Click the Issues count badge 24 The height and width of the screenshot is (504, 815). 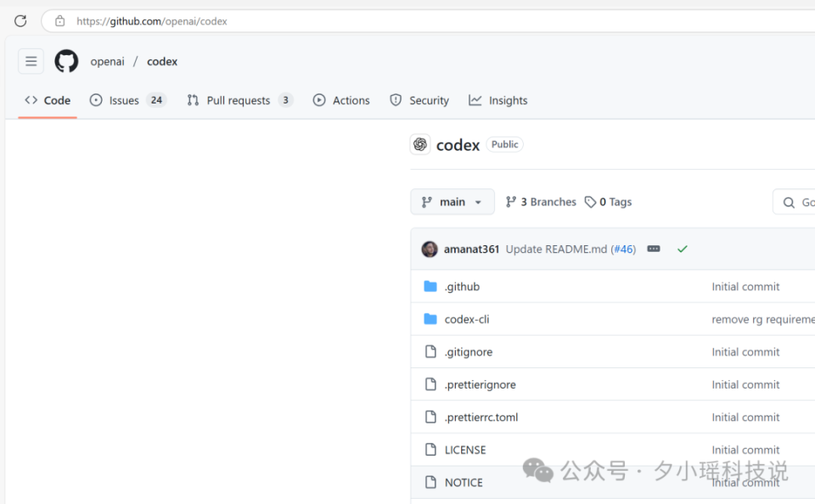coord(156,100)
